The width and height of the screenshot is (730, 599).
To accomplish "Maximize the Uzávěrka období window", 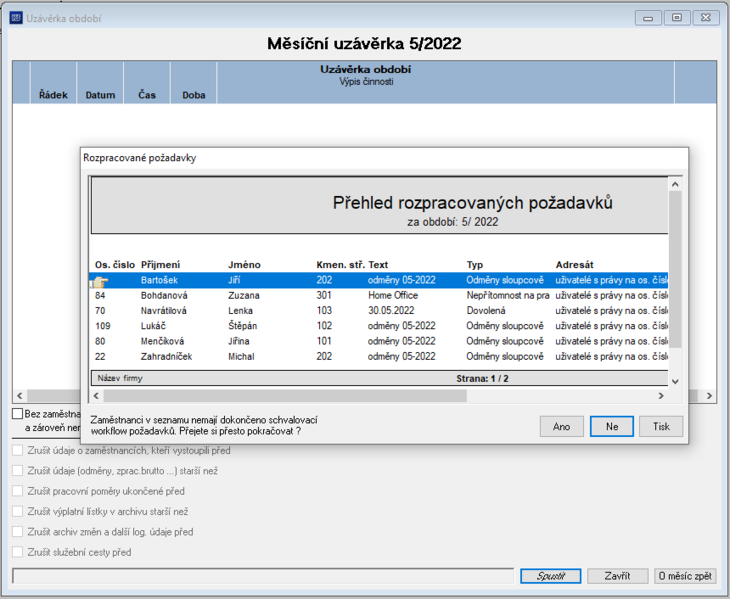I will [x=677, y=18].
